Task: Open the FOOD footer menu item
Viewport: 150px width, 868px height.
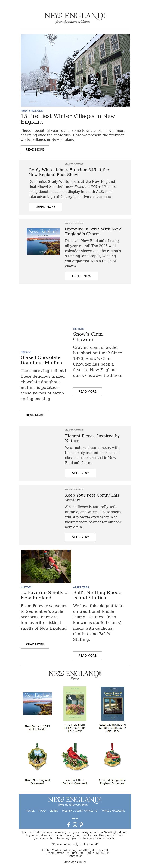Action: click(42, 810)
